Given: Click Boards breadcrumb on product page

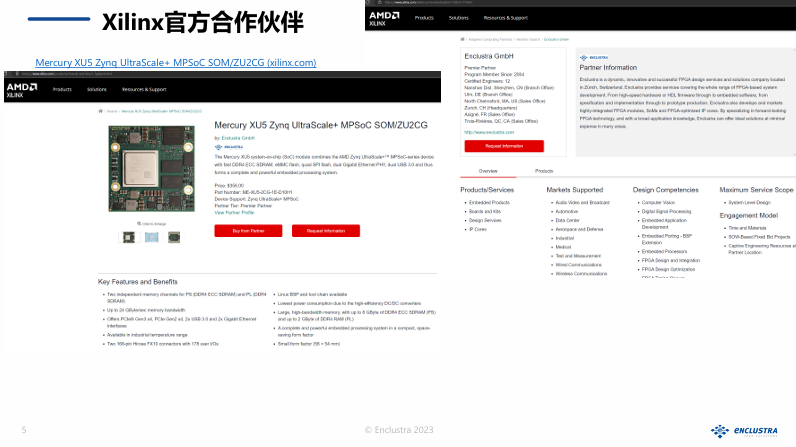Looking at the screenshot, I should [x=112, y=111].
